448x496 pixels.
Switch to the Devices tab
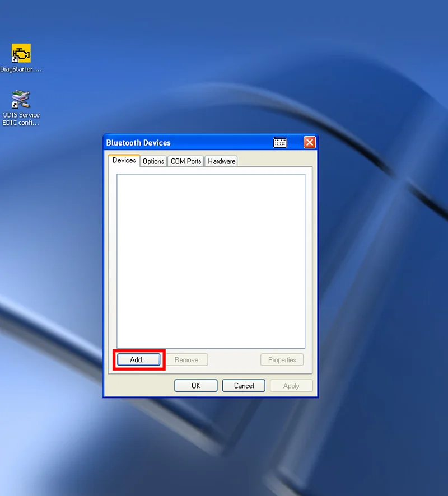click(124, 160)
